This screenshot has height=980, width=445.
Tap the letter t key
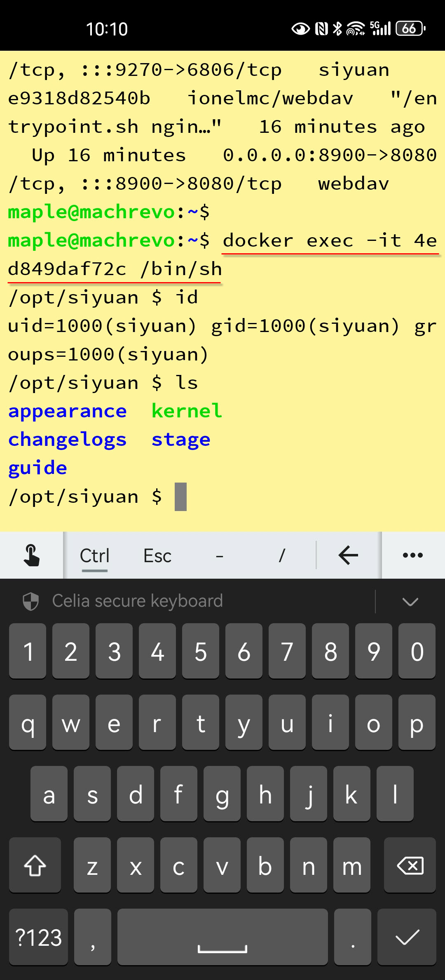[201, 722]
